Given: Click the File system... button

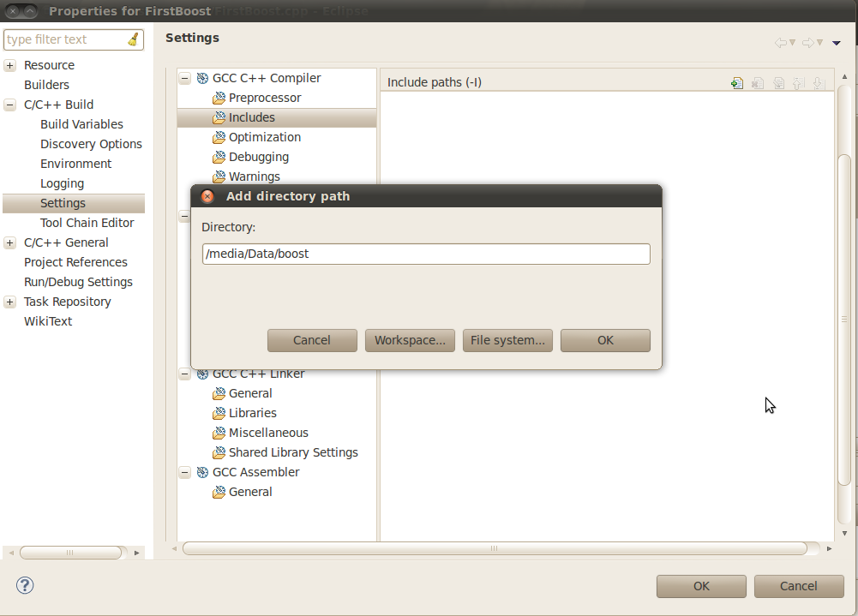Looking at the screenshot, I should pyautogui.click(x=507, y=340).
